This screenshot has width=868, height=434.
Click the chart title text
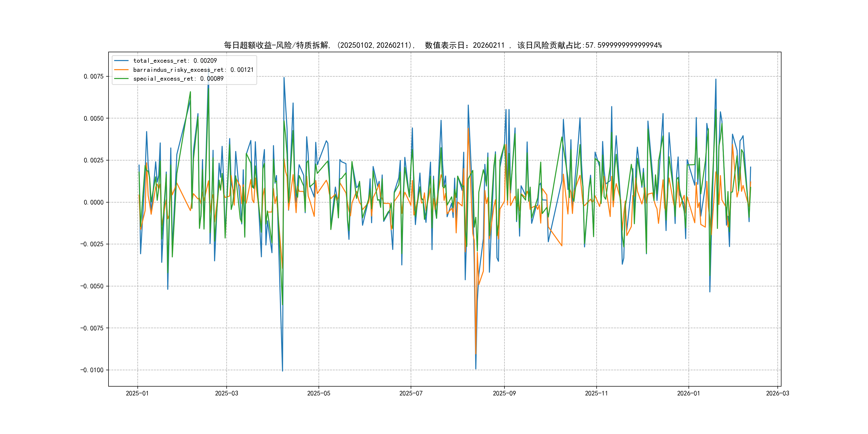(443, 45)
